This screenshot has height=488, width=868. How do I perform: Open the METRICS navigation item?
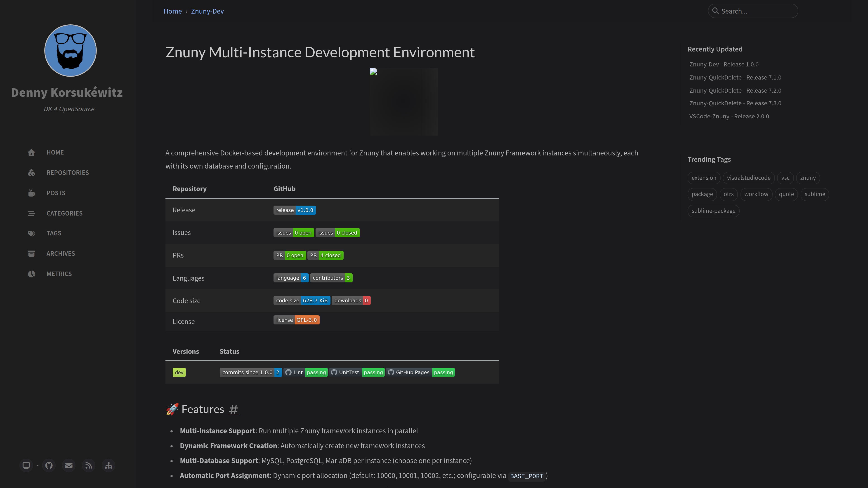pyautogui.click(x=59, y=274)
